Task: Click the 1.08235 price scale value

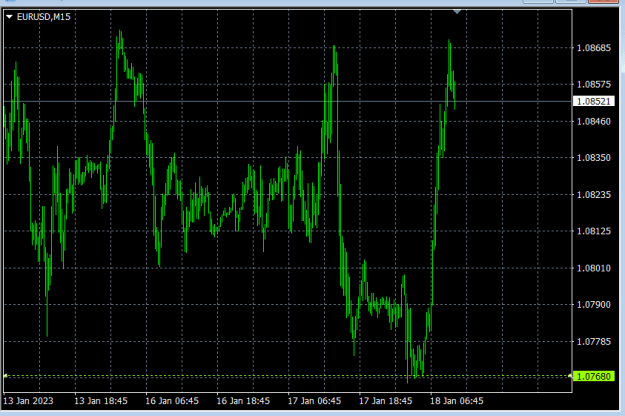Action: [594, 194]
